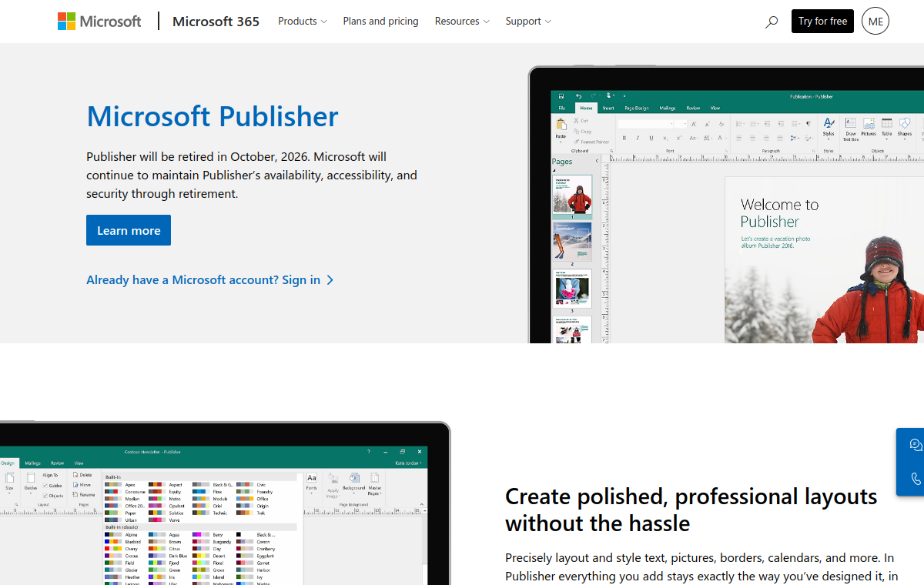Click the pilcrow special characters icon
Screen dimensions: 924x585
pyautogui.click(x=808, y=123)
